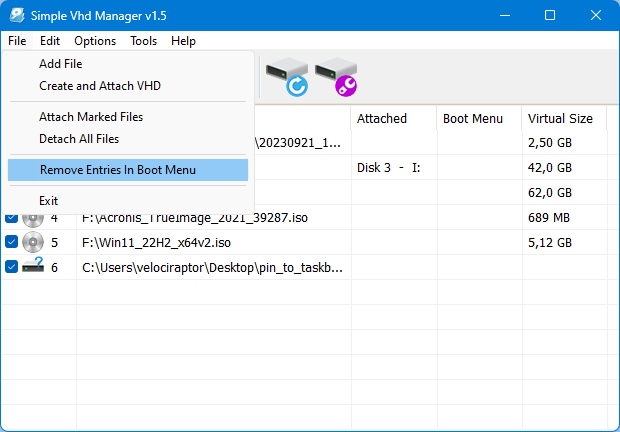Click the unknown drive icon in row 6
This screenshot has height=432, width=620.
point(33,266)
